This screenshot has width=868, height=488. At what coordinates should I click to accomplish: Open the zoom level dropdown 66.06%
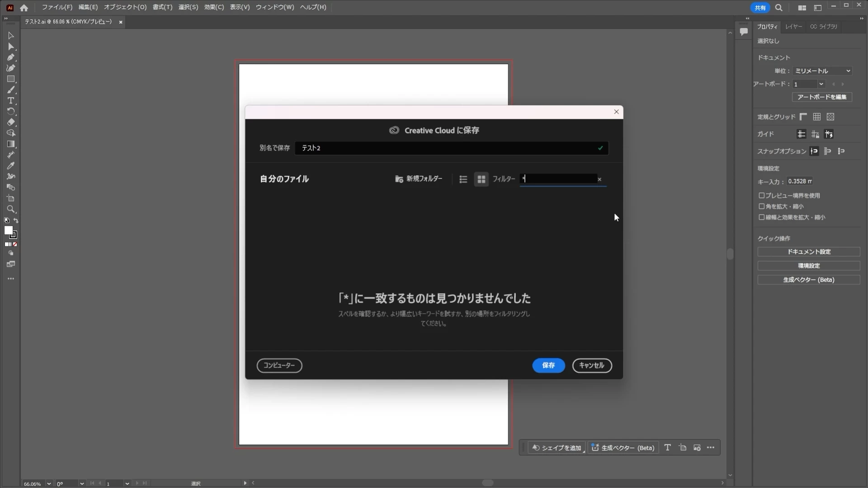(x=49, y=483)
